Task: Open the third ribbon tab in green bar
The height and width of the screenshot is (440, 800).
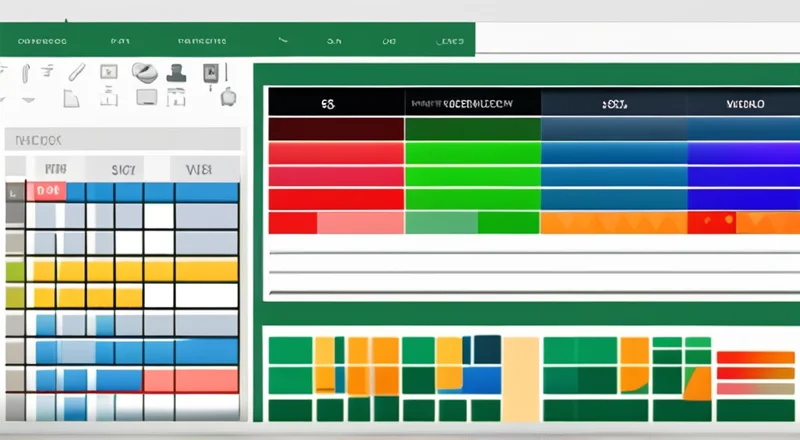Action: pos(201,42)
